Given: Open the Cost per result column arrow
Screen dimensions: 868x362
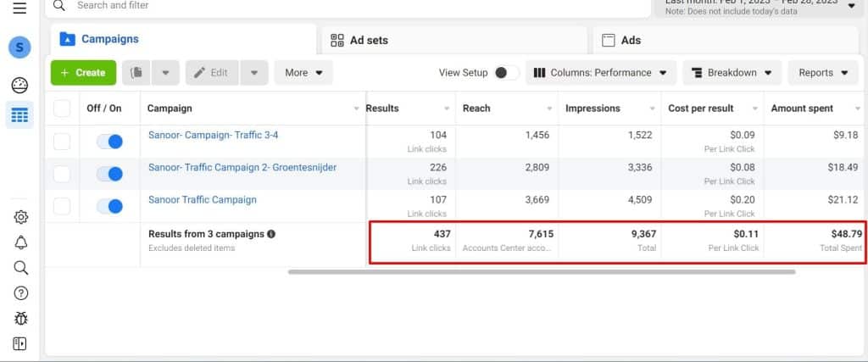Looking at the screenshot, I should (x=755, y=109).
